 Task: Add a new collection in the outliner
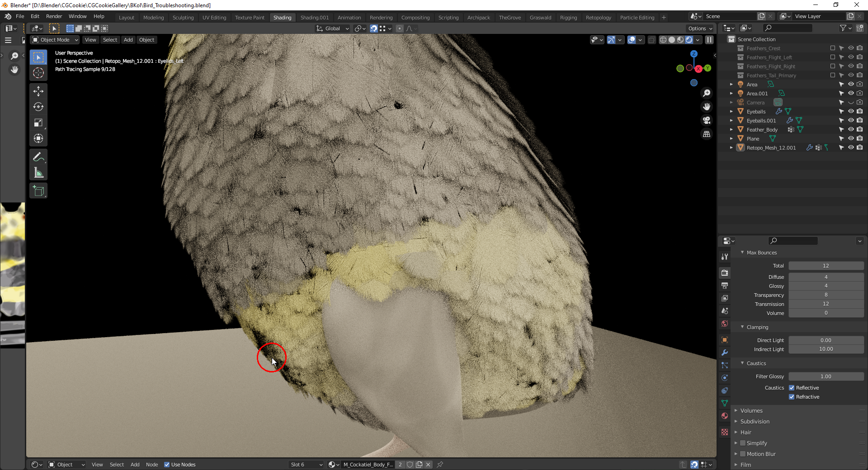860,28
